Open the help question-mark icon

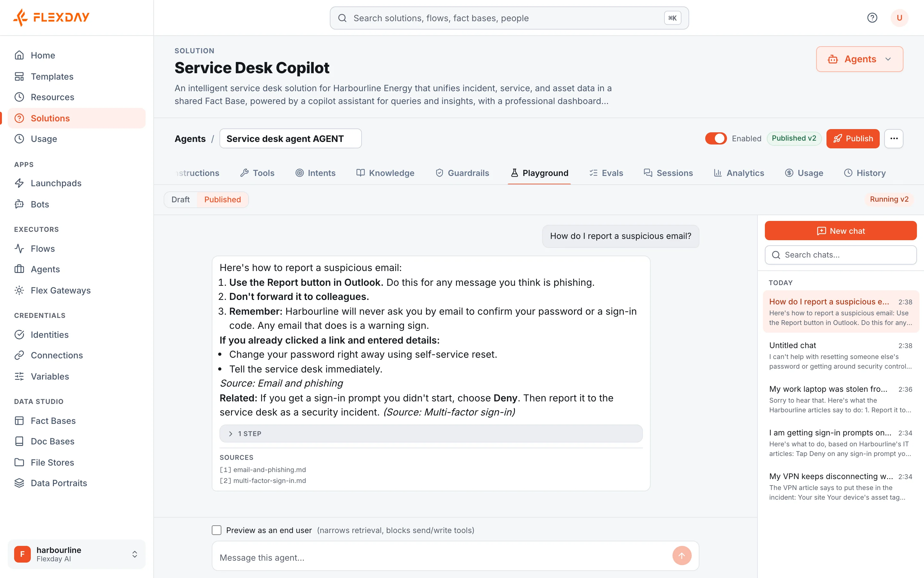click(x=872, y=18)
